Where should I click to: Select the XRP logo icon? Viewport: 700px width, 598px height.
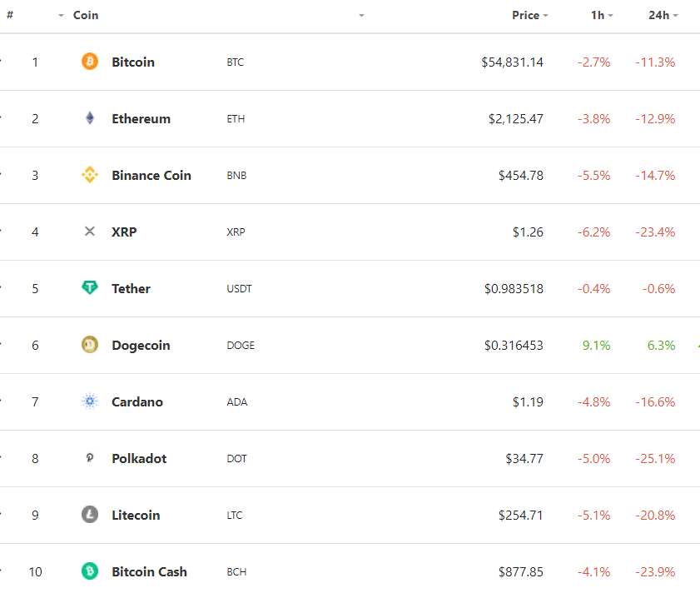tap(90, 232)
